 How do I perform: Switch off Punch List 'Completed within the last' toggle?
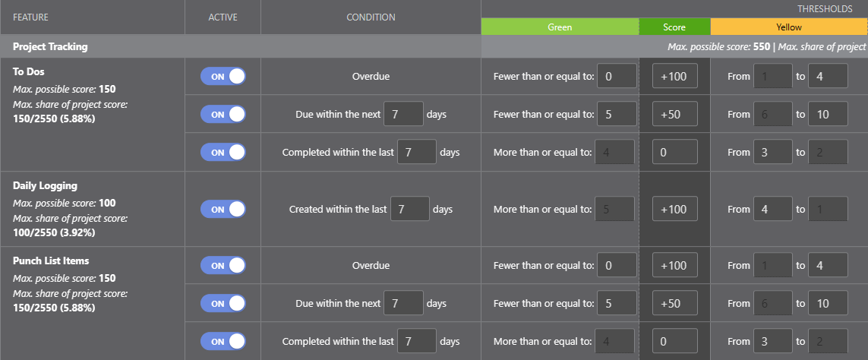coord(223,341)
